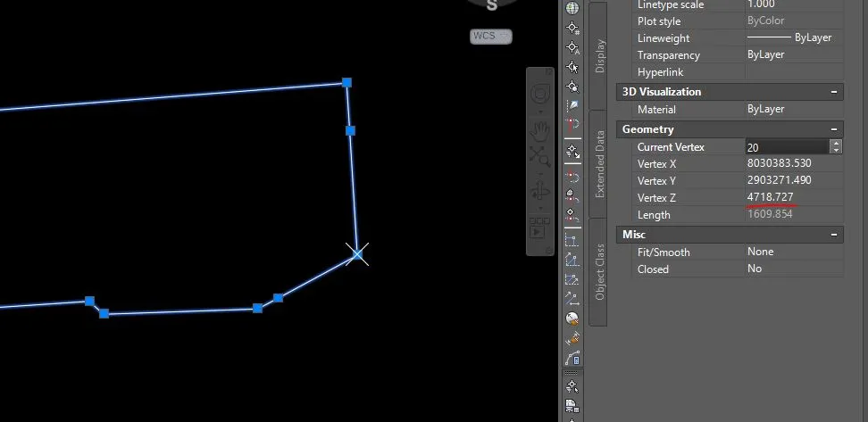Collapse the 3D Visualization section
The image size is (868, 422).
(834, 92)
